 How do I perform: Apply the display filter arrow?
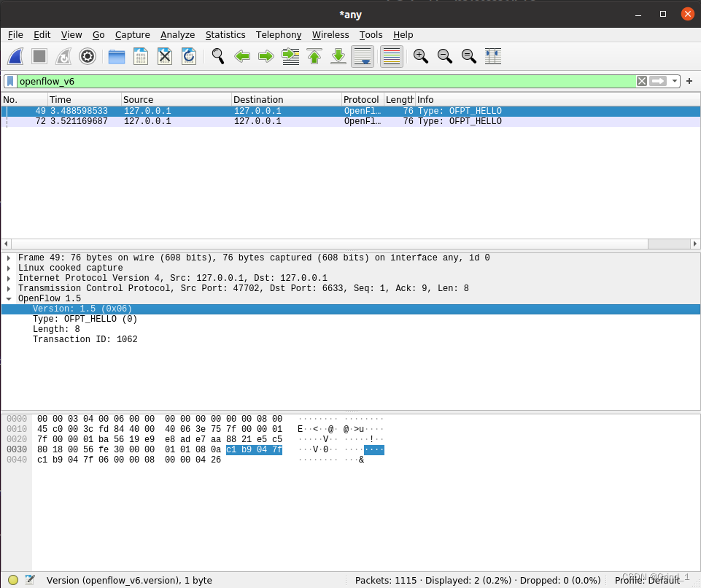coord(658,82)
